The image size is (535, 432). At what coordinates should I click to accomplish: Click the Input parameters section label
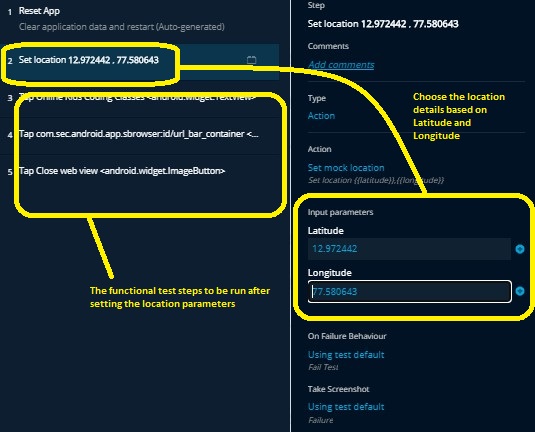tap(341, 212)
